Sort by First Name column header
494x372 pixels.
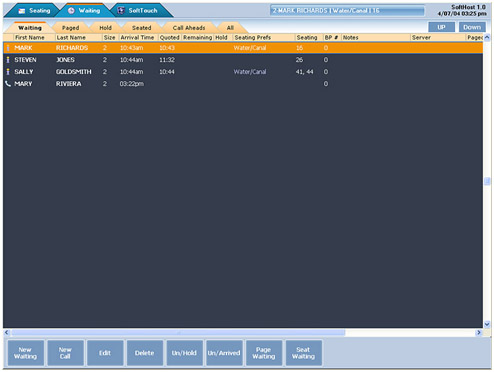34,38
